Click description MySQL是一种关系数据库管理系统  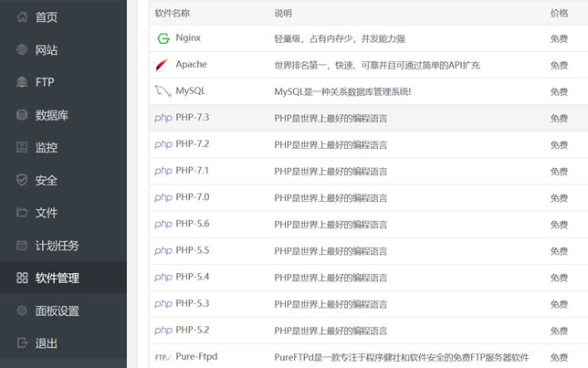click(342, 92)
